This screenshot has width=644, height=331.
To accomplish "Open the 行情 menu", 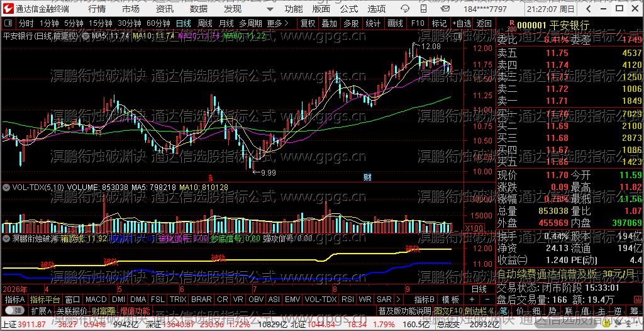I will coord(96,9).
